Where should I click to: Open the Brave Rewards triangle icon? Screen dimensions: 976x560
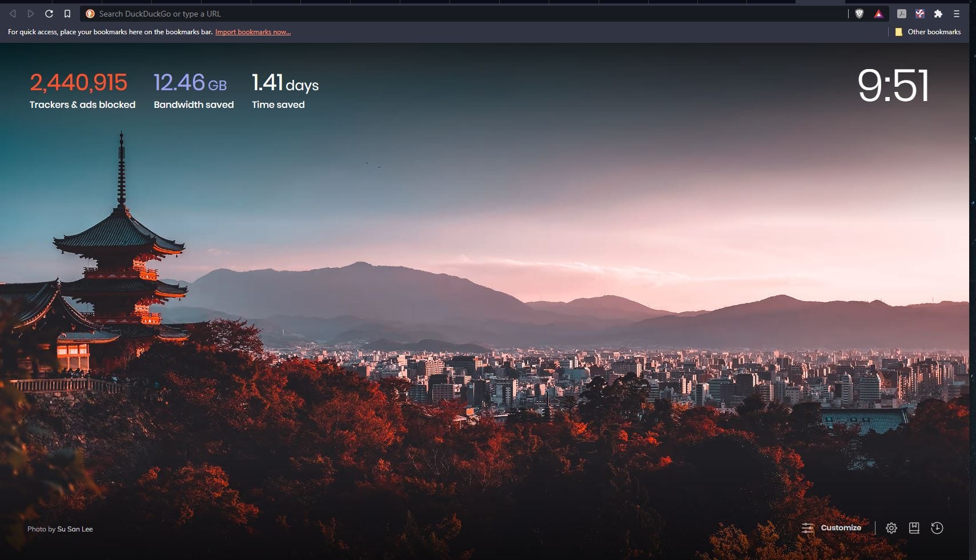pos(879,14)
